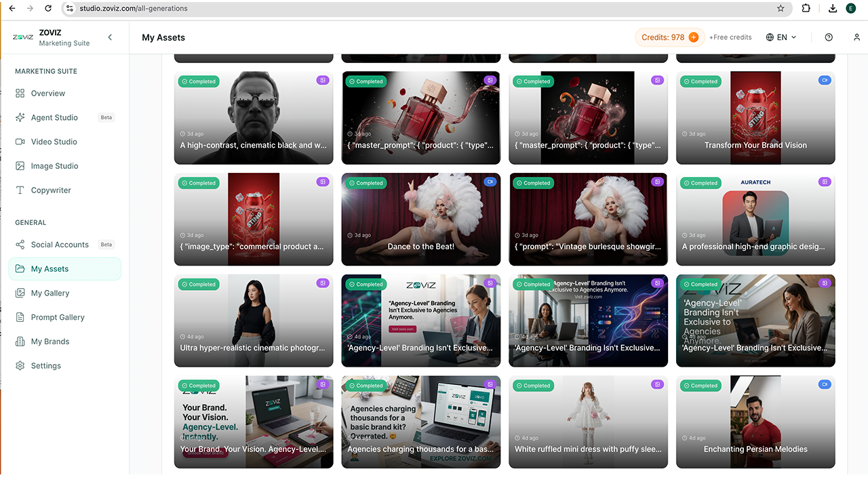Open help via the question mark icon

(829, 37)
